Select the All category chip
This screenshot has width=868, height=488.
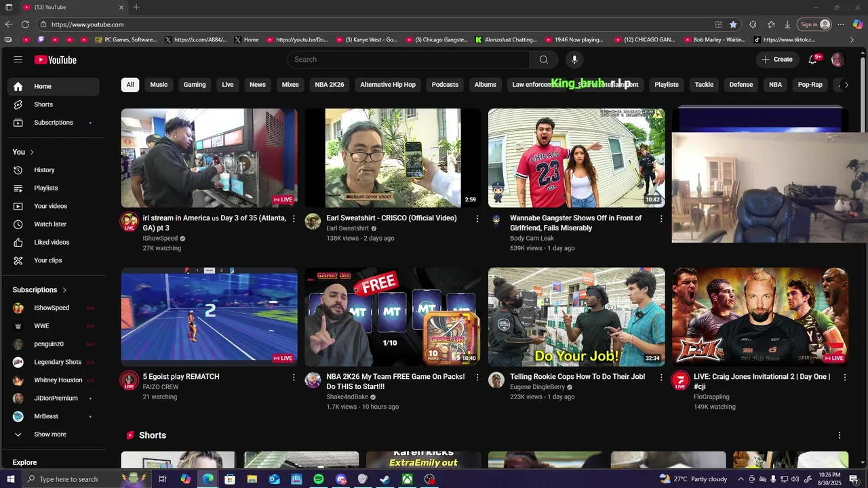130,85
